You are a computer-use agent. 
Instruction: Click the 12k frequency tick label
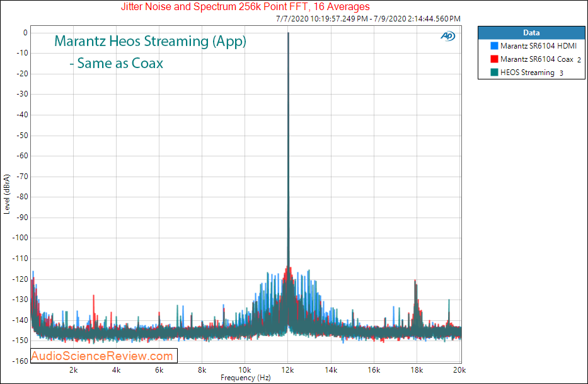click(287, 369)
